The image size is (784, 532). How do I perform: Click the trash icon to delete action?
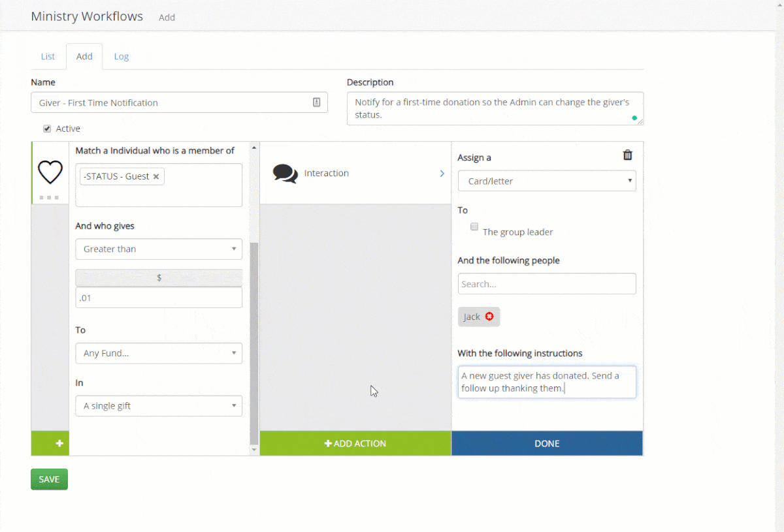click(628, 155)
